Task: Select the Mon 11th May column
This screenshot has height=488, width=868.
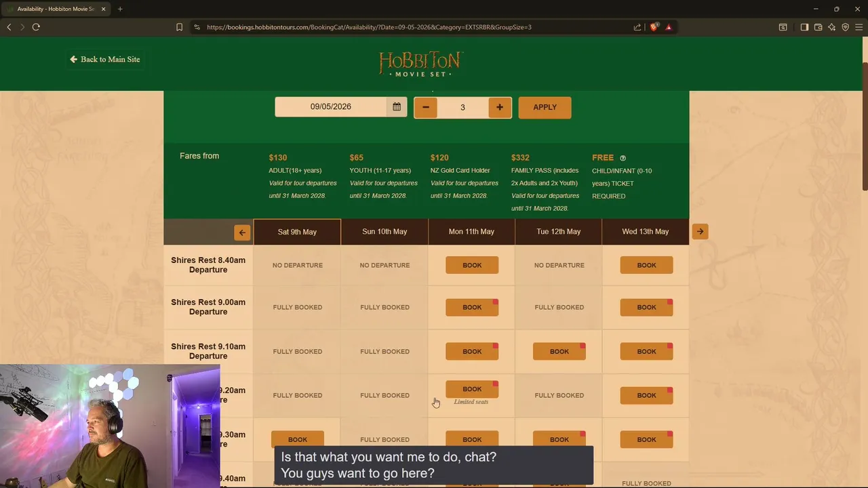Action: (471, 232)
